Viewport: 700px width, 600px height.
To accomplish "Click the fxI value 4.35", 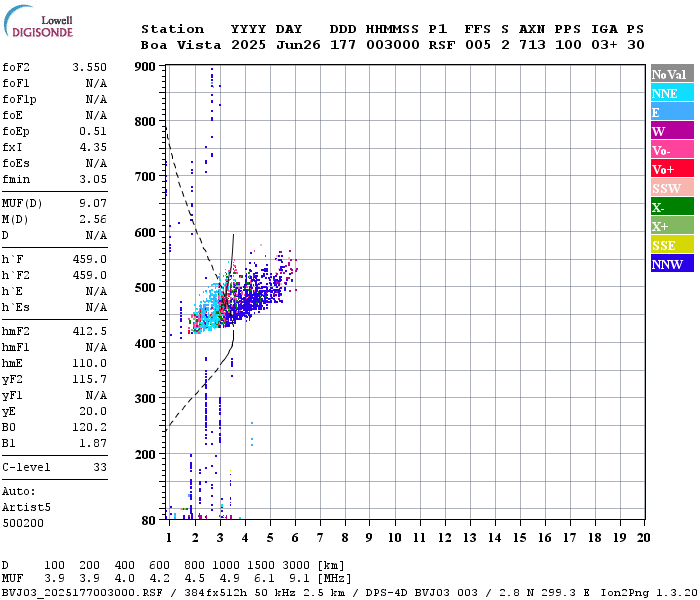I will [x=93, y=147].
